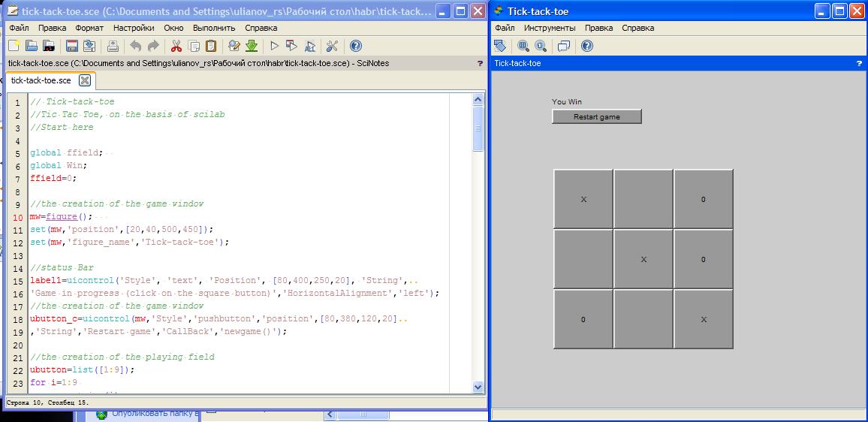Click the Save As toolbar icon
This screenshot has width=868, height=422.
(x=89, y=45)
